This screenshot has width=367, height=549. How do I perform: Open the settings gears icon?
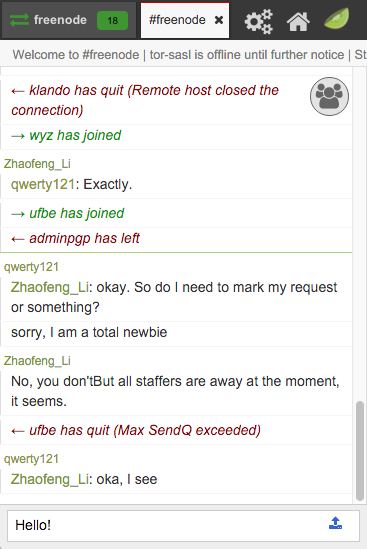pyautogui.click(x=258, y=21)
